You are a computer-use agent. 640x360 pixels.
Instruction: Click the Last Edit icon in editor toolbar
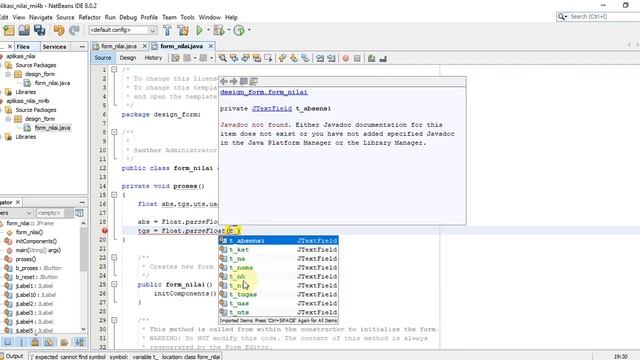point(176,58)
